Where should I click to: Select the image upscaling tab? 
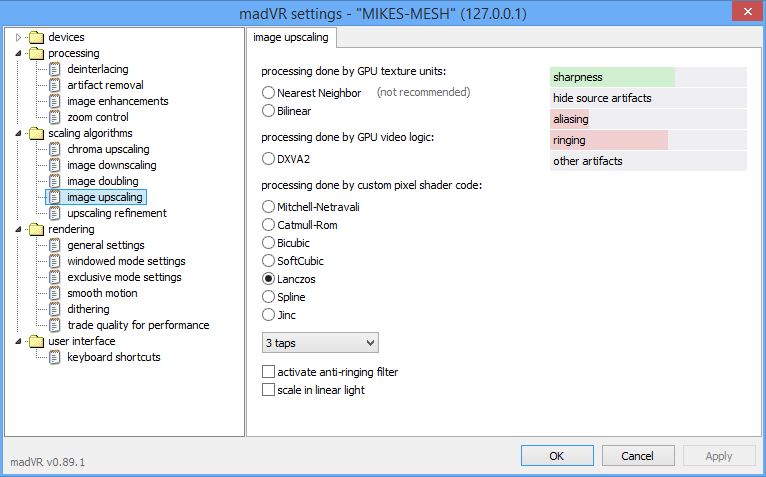(291, 38)
